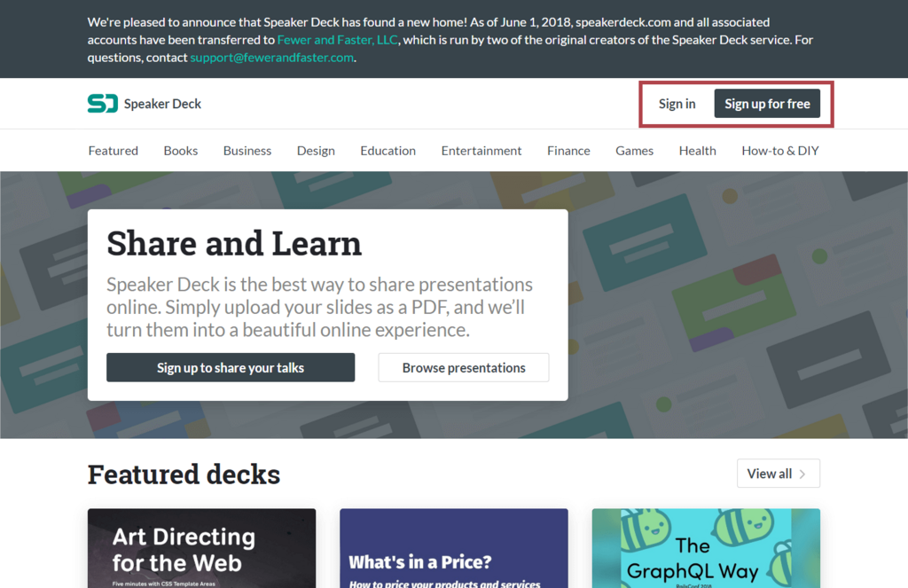Go to the Featured category
Viewport: 908px width, 588px height.
[x=113, y=151]
